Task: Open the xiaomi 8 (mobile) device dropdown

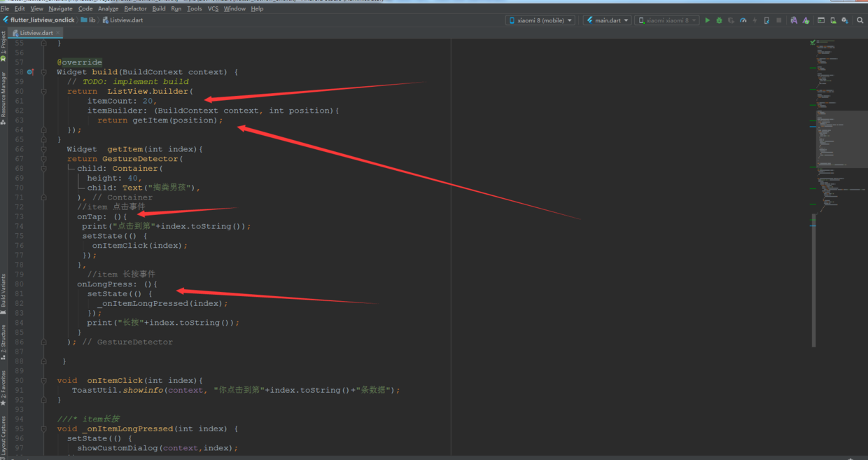Action: [540, 20]
